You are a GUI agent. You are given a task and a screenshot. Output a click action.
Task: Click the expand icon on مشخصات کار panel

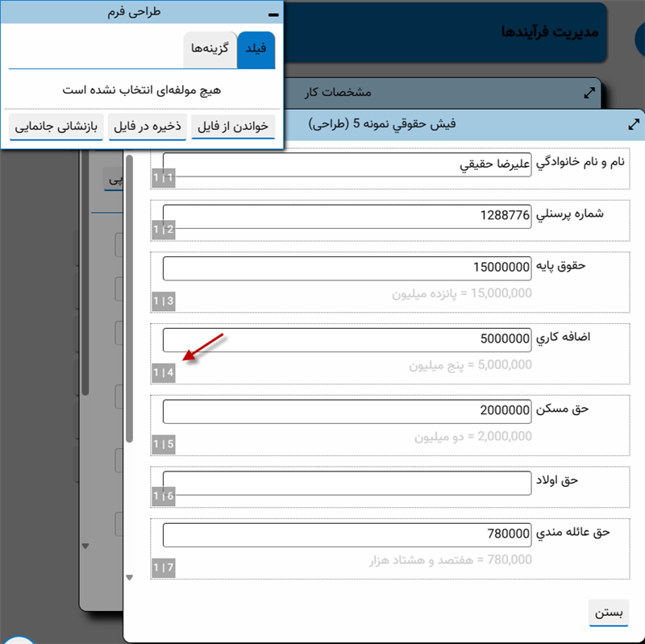[x=590, y=93]
